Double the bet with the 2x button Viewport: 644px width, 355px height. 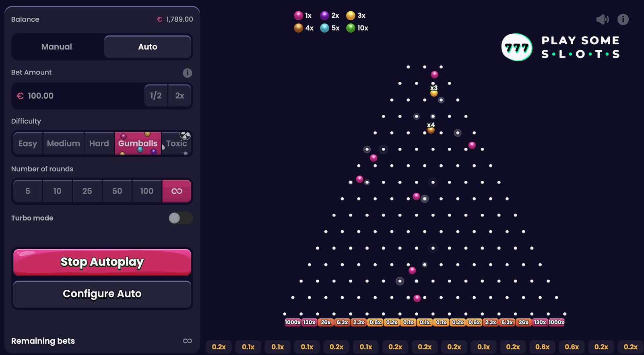pos(180,96)
